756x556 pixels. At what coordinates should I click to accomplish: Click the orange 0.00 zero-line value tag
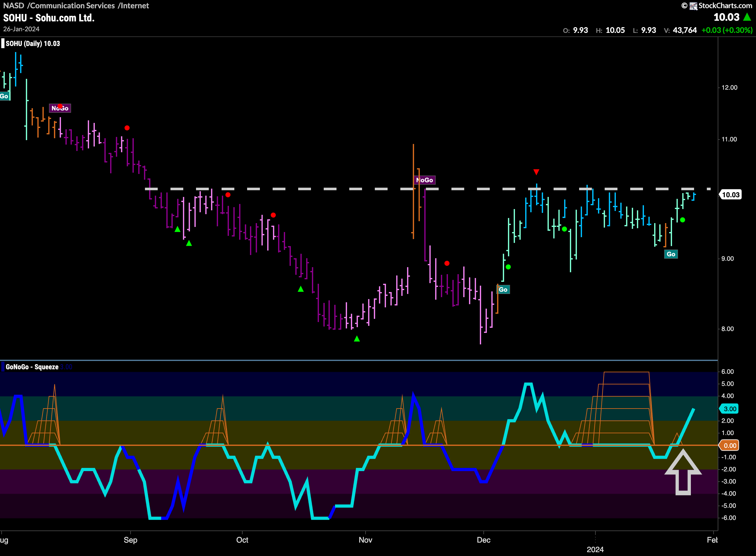point(729,446)
